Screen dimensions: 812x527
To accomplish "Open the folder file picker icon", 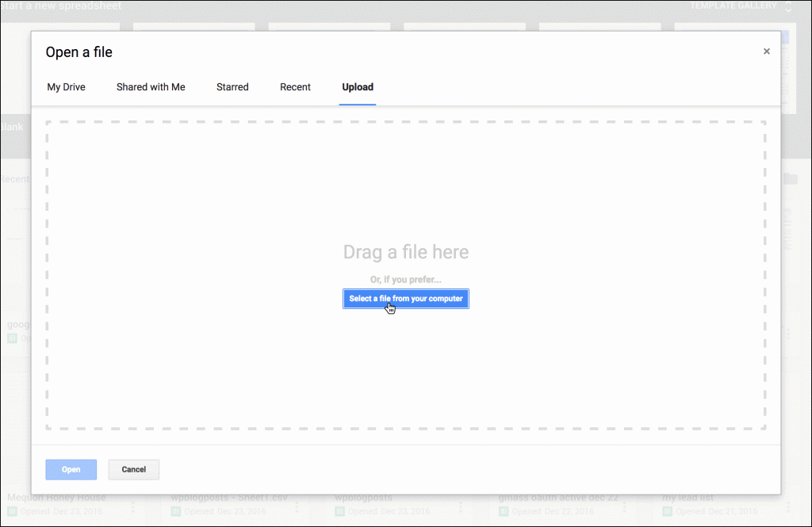I will [x=790, y=179].
